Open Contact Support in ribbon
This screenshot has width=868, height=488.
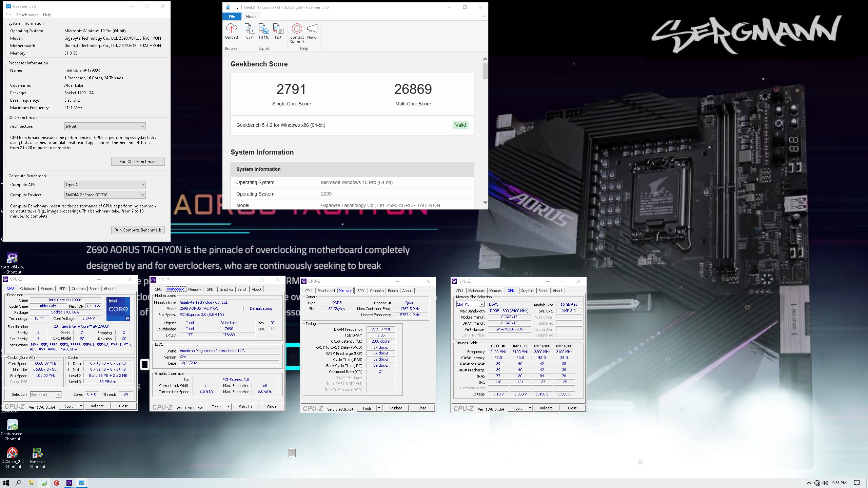(297, 34)
